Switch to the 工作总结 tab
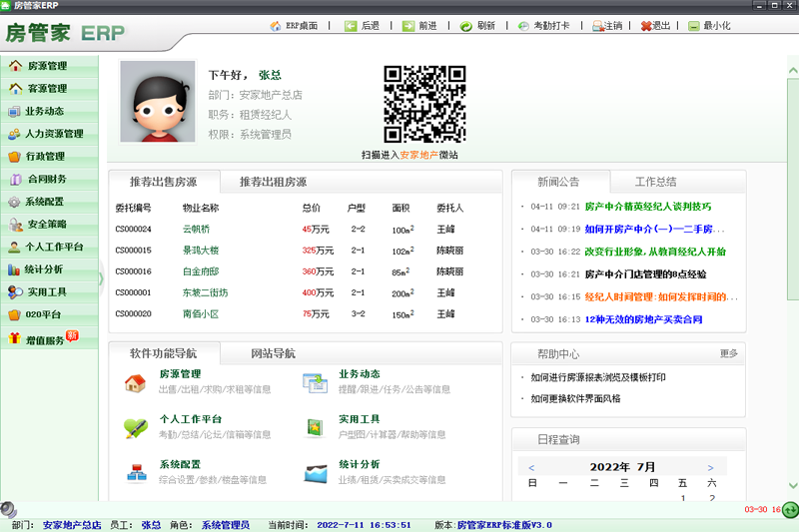Image resolution: width=799 pixels, height=532 pixels. [x=655, y=182]
